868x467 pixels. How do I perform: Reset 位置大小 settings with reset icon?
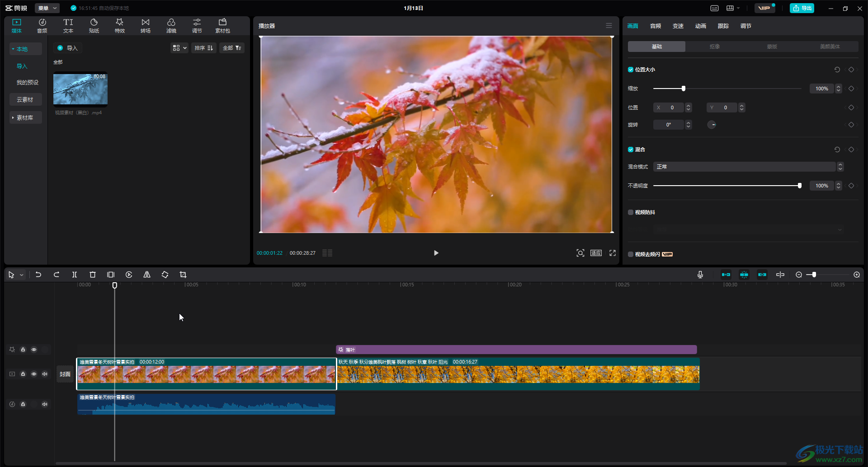coord(837,70)
